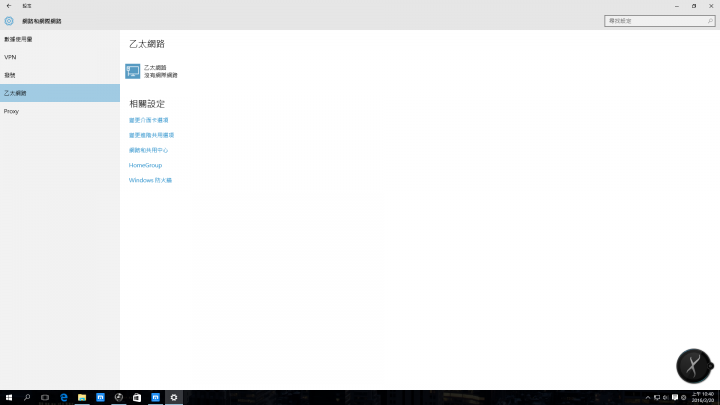The image size is (720, 405).
Task: Select 乙太網路 in the sidebar
Action: pyautogui.click(x=60, y=93)
